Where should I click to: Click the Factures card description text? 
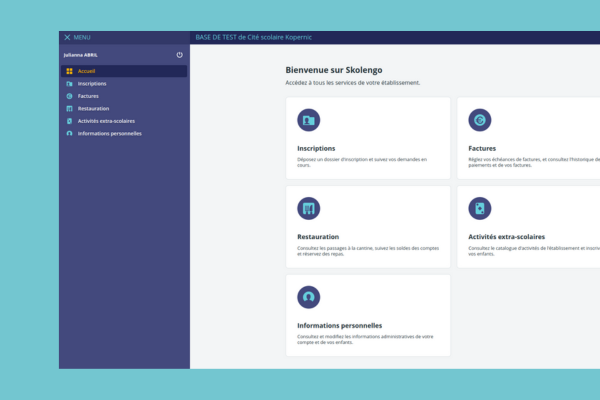pyautogui.click(x=534, y=162)
